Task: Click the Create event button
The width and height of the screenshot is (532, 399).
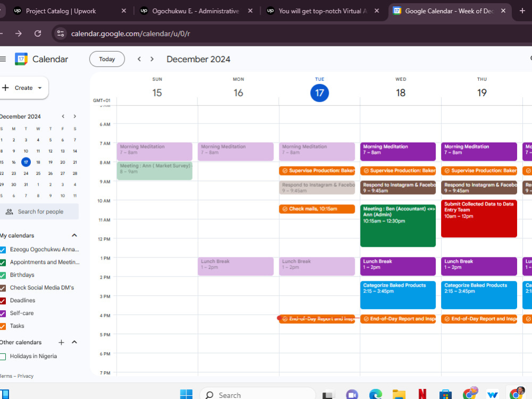Action: pos(24,88)
